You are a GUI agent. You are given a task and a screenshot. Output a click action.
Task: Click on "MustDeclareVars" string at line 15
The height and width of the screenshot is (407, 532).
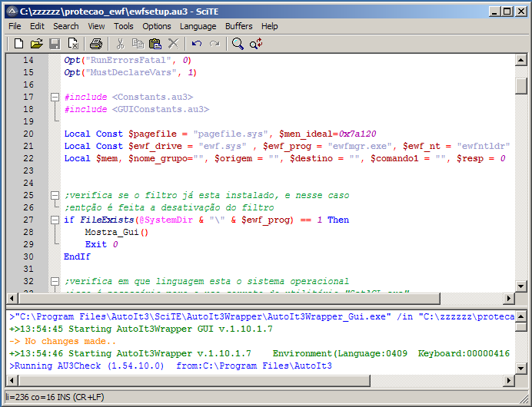[131, 72]
